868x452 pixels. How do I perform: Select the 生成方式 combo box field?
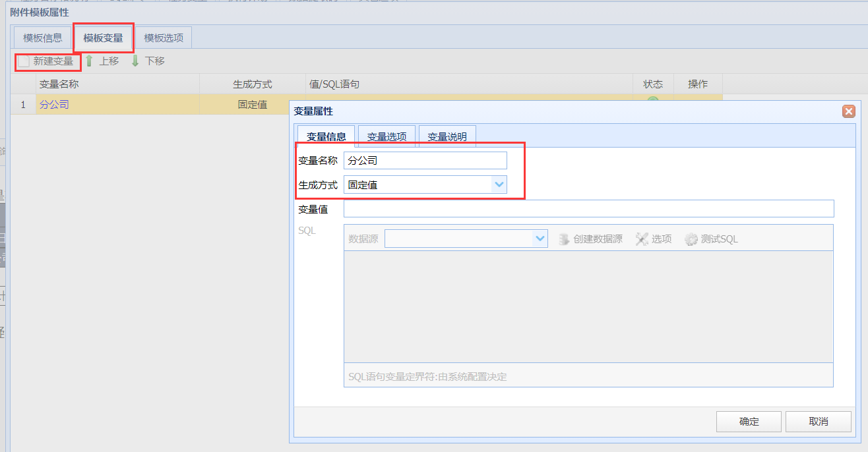[425, 184]
